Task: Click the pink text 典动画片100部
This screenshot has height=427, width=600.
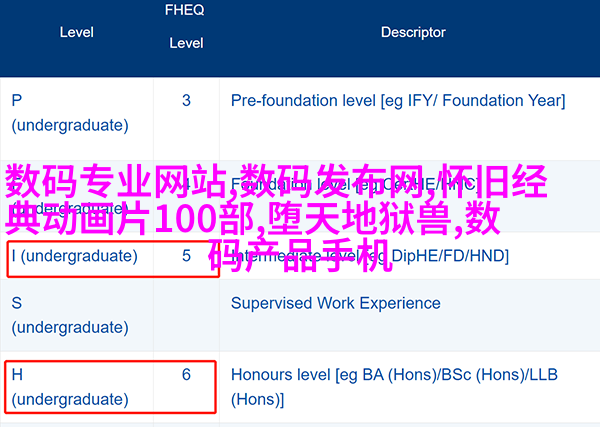Action: 129,218
